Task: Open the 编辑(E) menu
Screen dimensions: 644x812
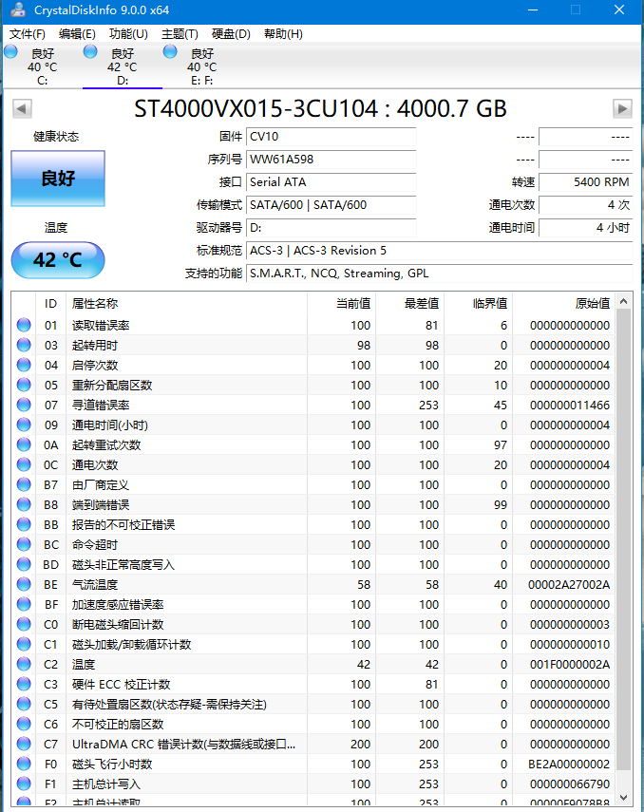Action: [77, 34]
